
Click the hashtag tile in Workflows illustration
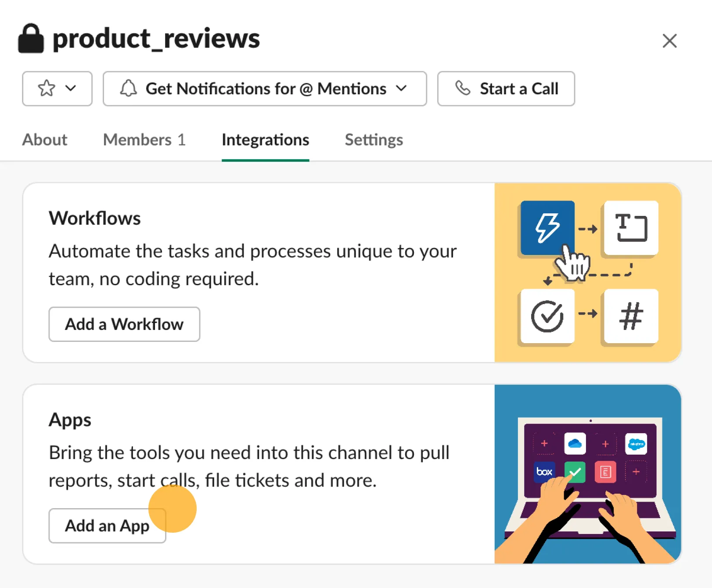tap(631, 316)
